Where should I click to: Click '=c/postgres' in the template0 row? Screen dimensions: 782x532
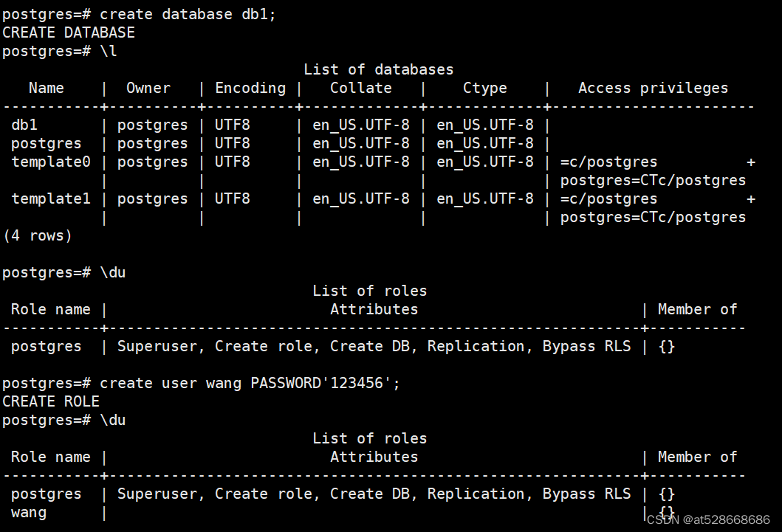click(x=609, y=162)
